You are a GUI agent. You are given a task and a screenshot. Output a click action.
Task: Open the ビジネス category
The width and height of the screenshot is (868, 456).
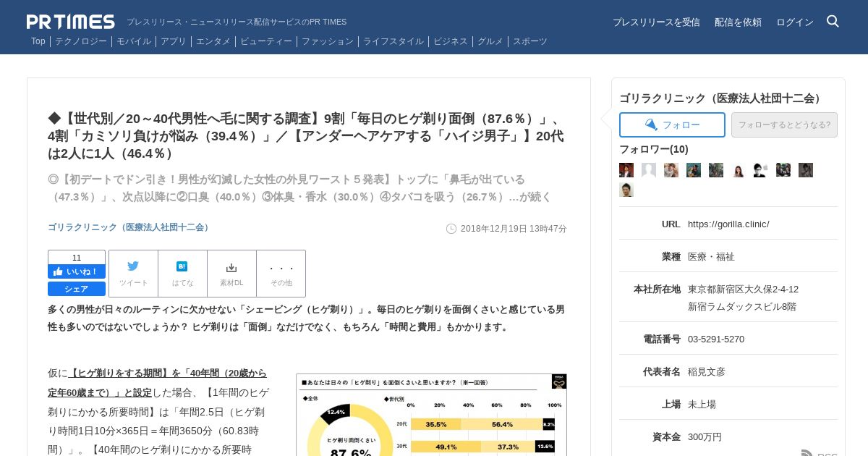pos(451,41)
